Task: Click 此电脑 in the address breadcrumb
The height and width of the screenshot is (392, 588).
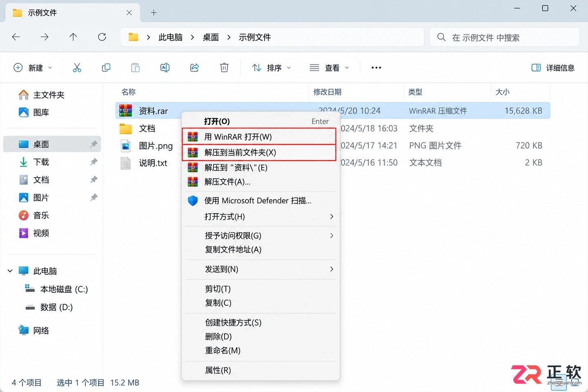Action: 170,37
